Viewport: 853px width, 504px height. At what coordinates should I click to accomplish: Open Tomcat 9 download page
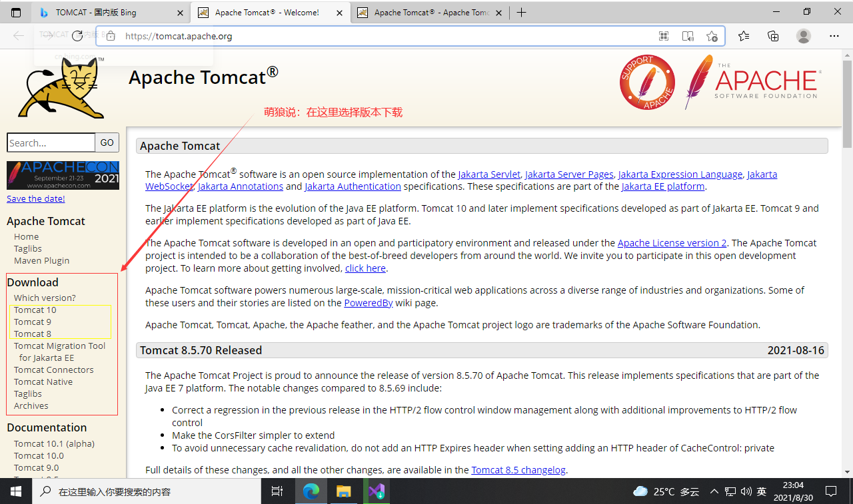(x=32, y=322)
